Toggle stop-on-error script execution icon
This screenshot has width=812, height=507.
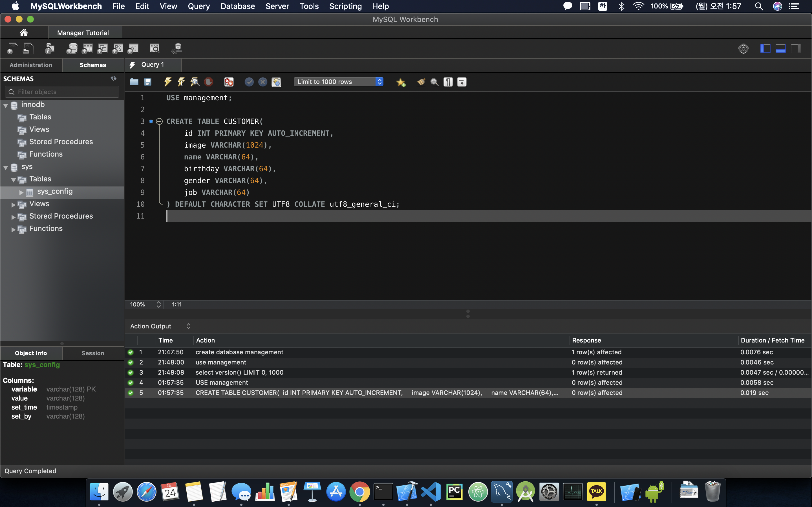[229, 82]
